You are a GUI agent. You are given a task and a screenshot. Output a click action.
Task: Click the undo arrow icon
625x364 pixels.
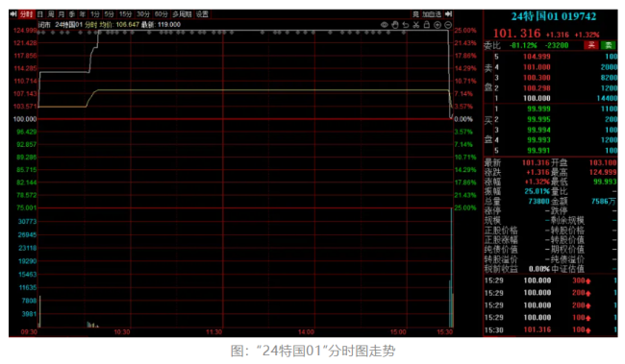(x=406, y=25)
